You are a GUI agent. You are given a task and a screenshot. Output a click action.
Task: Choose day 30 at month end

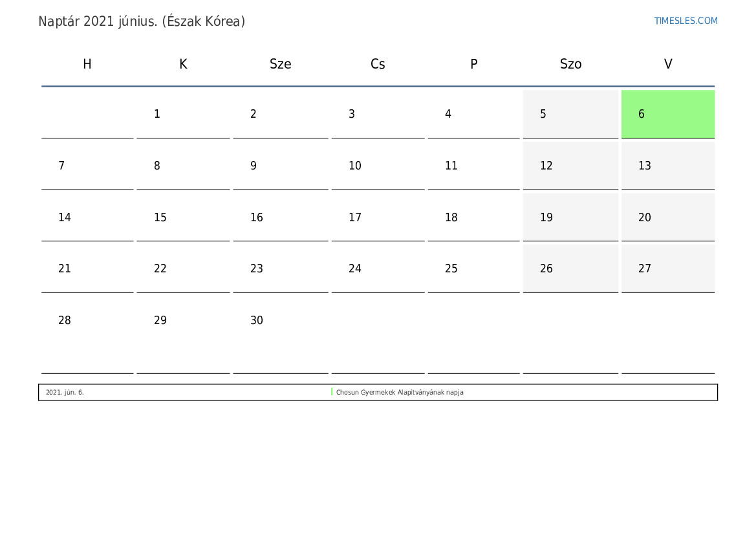point(281,333)
